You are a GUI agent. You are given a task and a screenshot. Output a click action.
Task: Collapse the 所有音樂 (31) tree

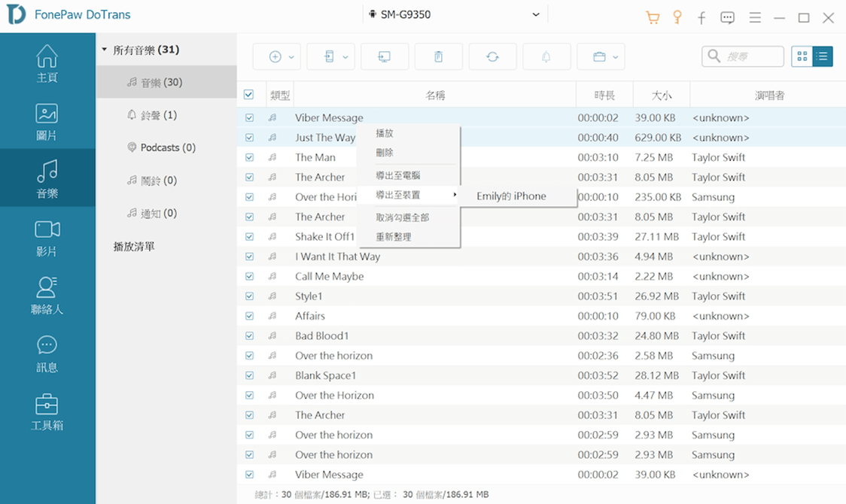click(104, 50)
